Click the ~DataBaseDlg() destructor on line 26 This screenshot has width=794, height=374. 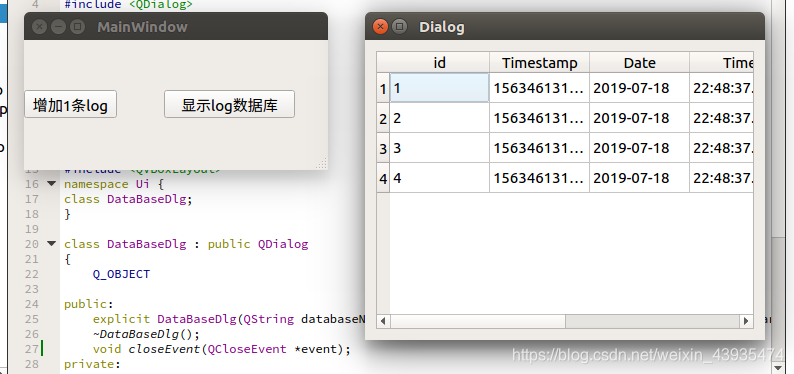146,334
